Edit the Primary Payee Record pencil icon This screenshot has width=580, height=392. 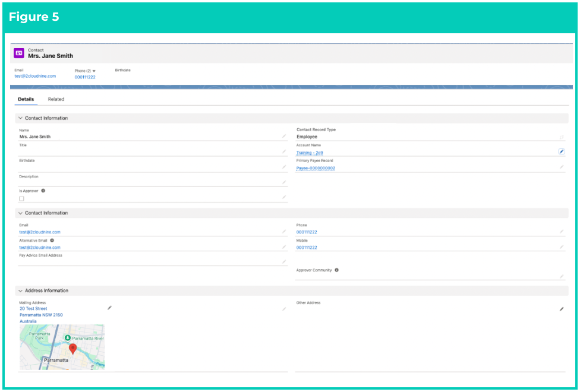pos(562,167)
